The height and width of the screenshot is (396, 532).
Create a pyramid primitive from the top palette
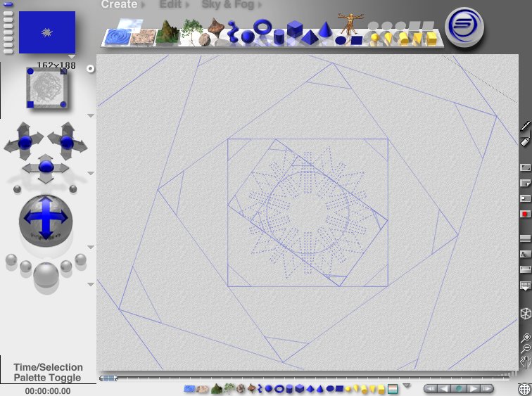coord(309,37)
